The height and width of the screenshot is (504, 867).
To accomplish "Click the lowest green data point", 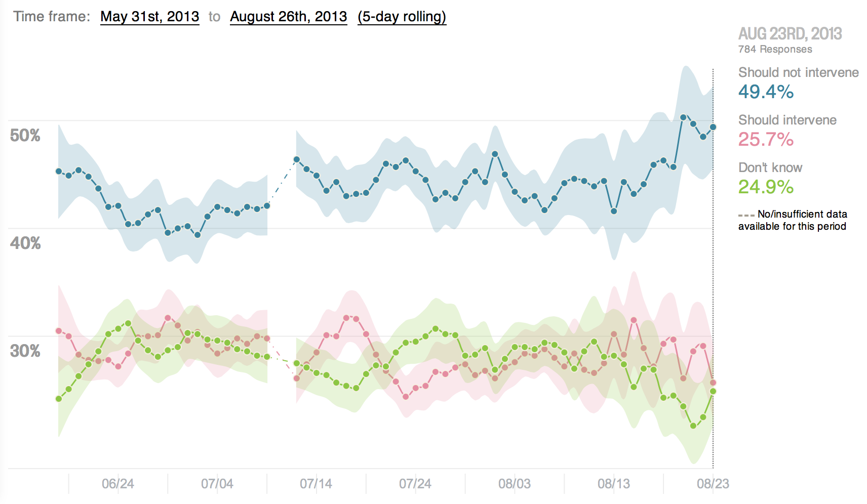I will (x=693, y=426).
